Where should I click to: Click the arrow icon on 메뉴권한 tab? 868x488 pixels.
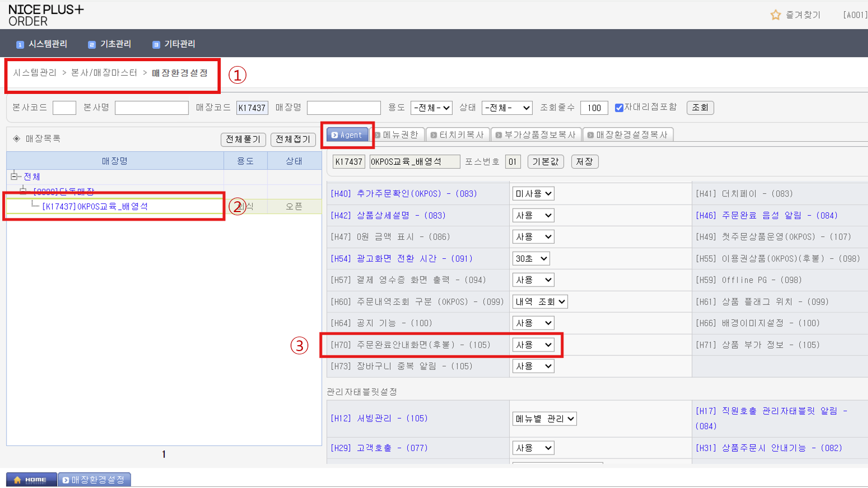coord(378,135)
